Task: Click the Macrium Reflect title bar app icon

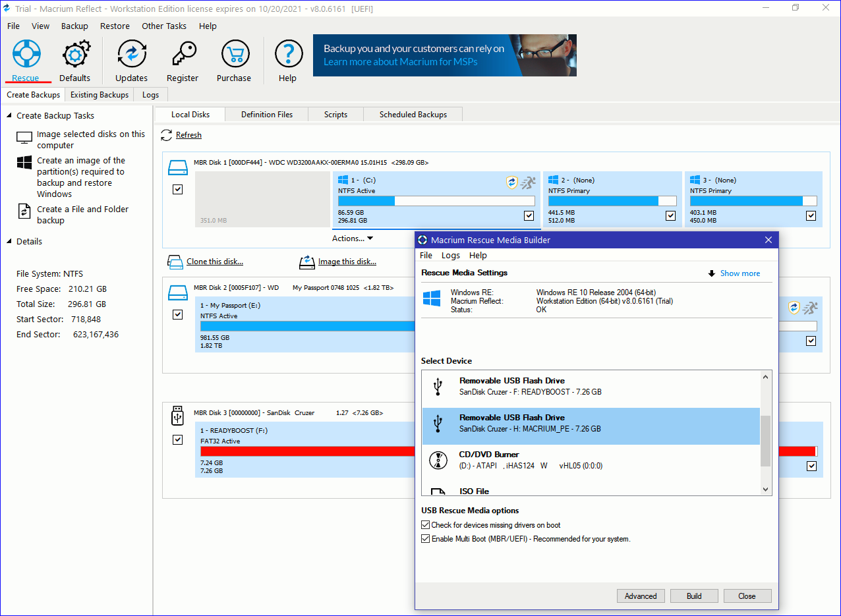Action: pyautogui.click(x=7, y=8)
